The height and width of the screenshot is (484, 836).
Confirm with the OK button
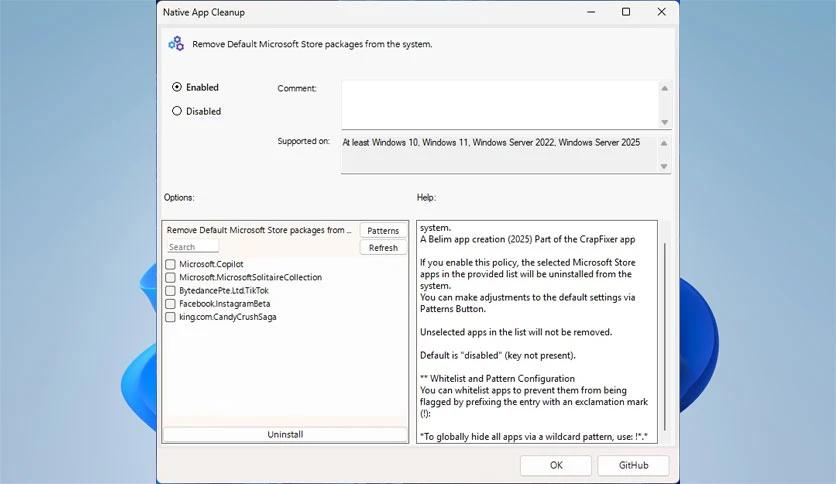click(x=556, y=465)
